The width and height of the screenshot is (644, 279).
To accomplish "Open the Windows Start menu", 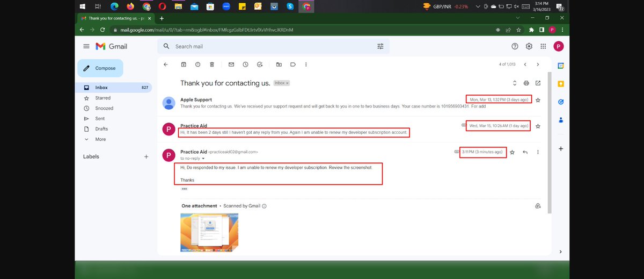I will click(83, 6).
